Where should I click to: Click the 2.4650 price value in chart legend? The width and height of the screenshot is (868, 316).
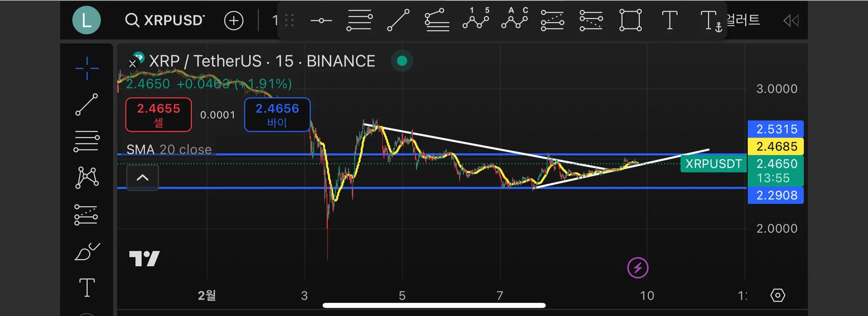[148, 84]
